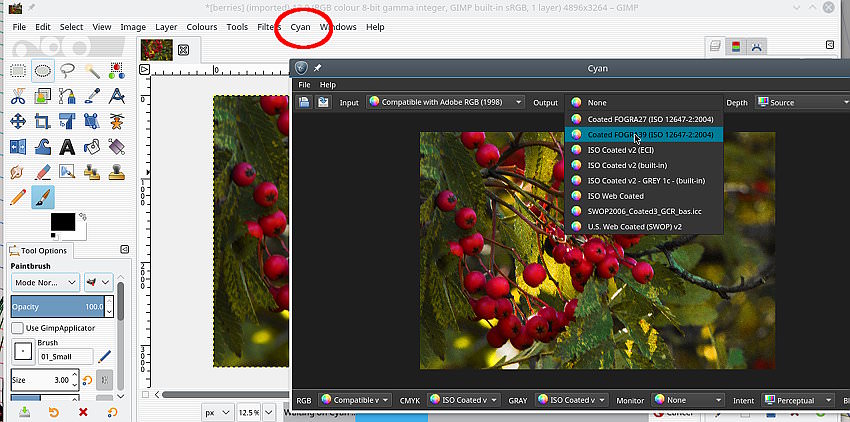
Task: Enable the Use GimpApplicator checkbox
Action: click(x=17, y=328)
